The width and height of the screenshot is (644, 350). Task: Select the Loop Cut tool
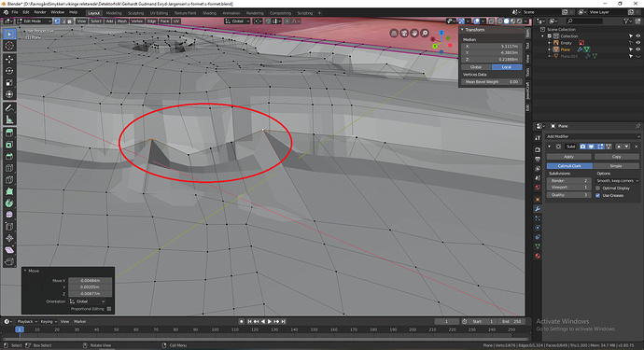click(9, 168)
